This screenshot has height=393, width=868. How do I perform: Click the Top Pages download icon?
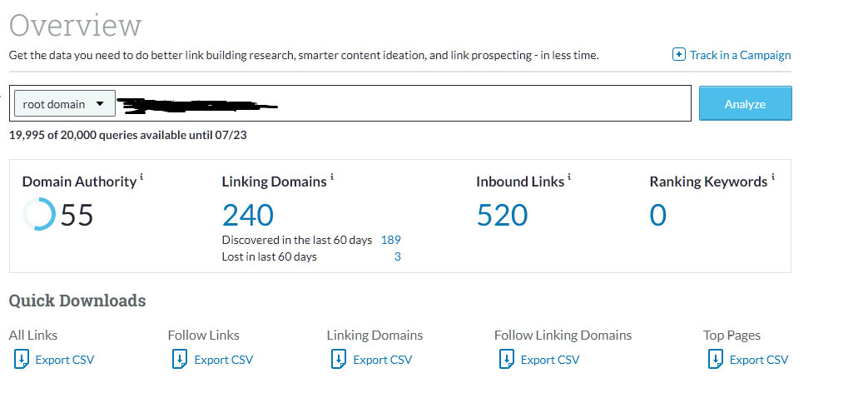click(714, 359)
